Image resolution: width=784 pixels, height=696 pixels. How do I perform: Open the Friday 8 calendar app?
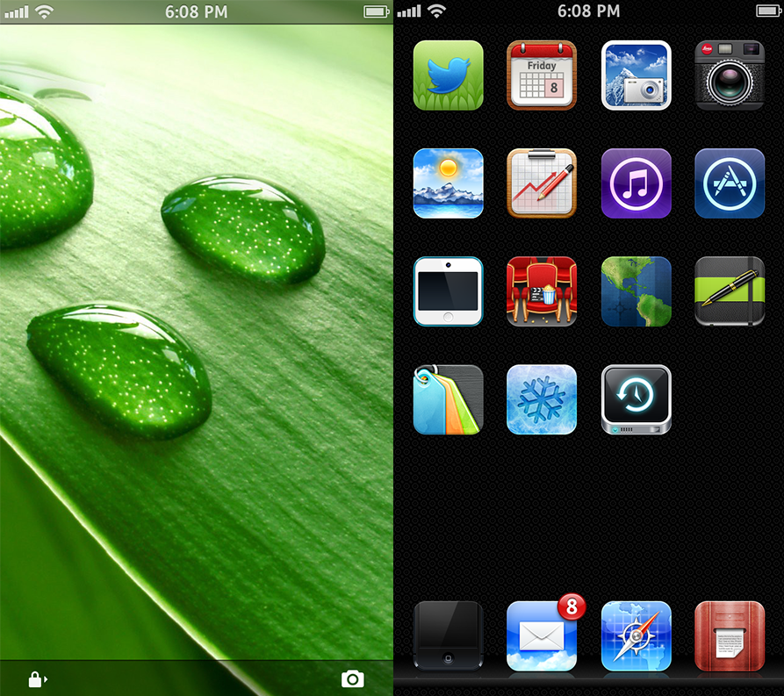pos(542,75)
